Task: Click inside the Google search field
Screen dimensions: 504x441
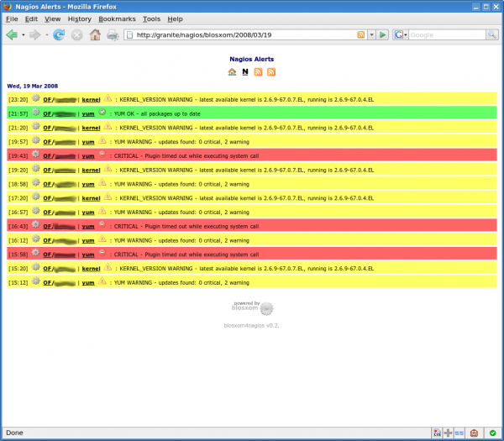Action: pos(445,35)
